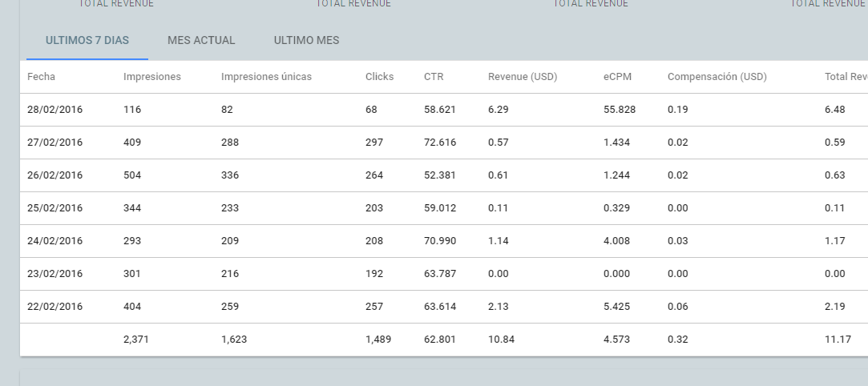
Task: Click impressions value 116
Action: tap(131, 110)
